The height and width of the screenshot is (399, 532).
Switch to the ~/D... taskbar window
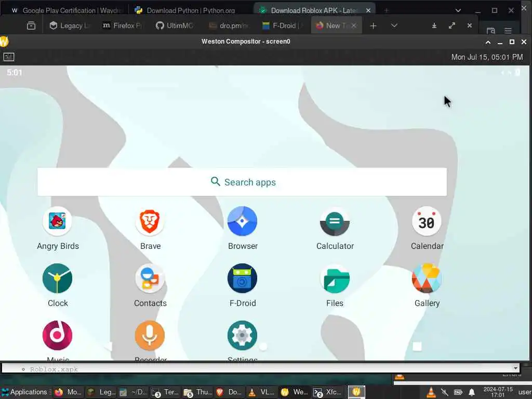pos(133,392)
